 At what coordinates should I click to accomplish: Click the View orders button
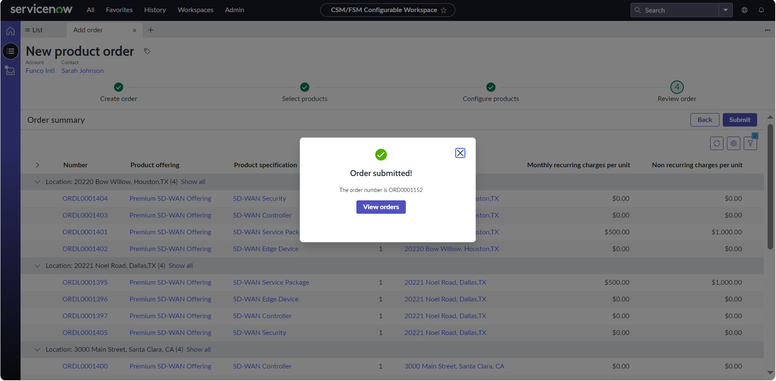coord(381,207)
